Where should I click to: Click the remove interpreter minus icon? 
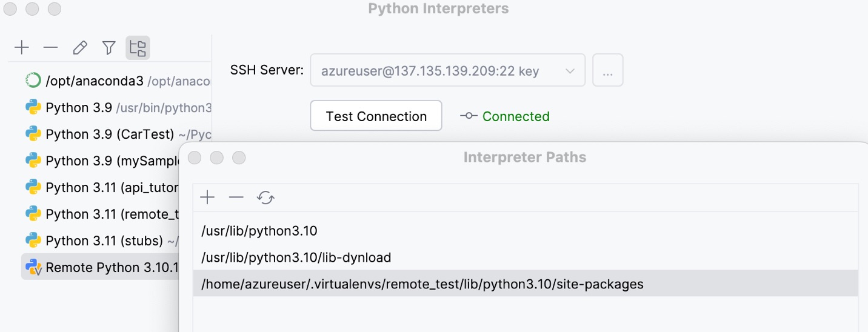pyautogui.click(x=51, y=48)
